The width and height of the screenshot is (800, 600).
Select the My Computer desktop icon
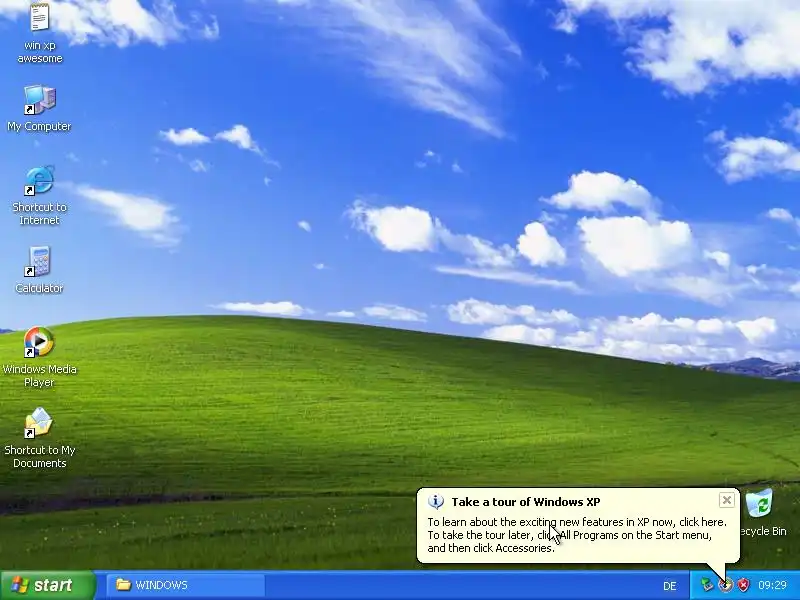pyautogui.click(x=39, y=99)
